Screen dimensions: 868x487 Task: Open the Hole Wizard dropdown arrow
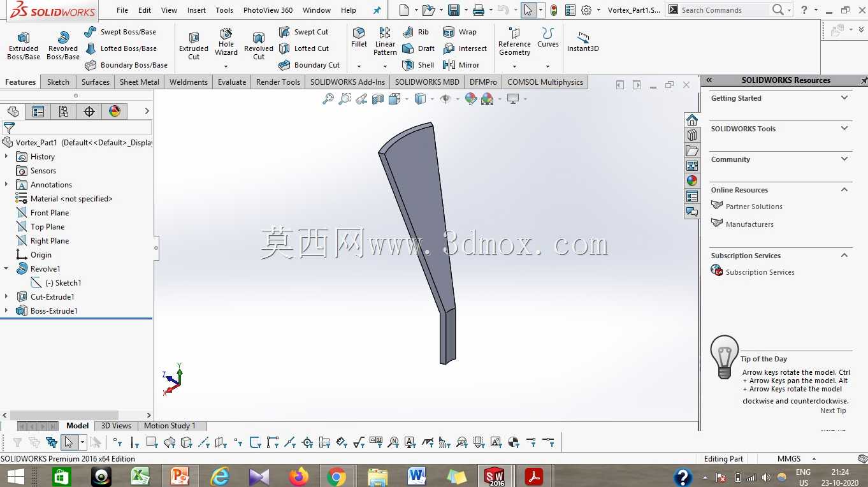[x=226, y=66]
